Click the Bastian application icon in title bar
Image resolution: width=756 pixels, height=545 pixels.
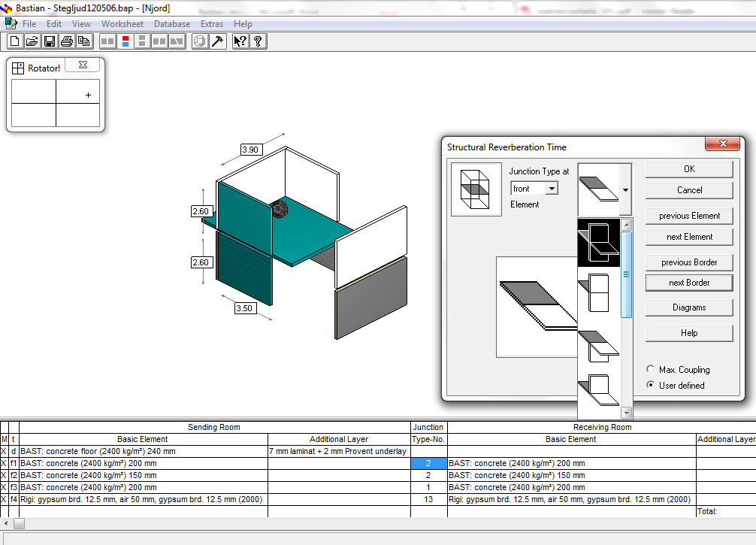(x=6, y=8)
